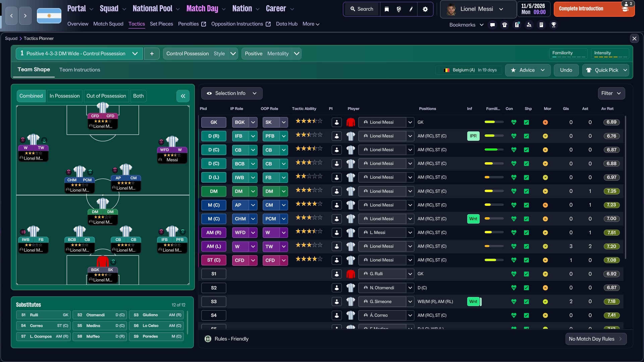This screenshot has width=644, height=362.
Task: Select the In Possession pitch view
Action: [64, 96]
